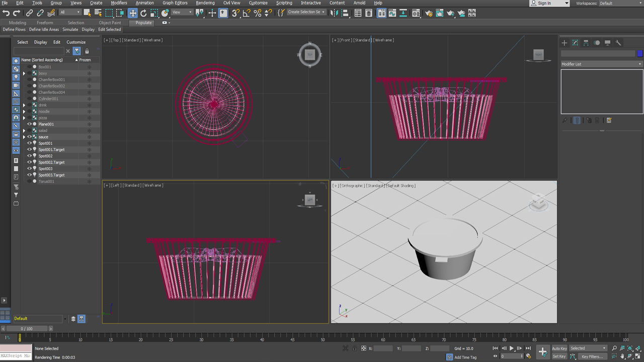The image size is (644, 362).
Task: Open the Material Editor icon
Action: point(416,13)
